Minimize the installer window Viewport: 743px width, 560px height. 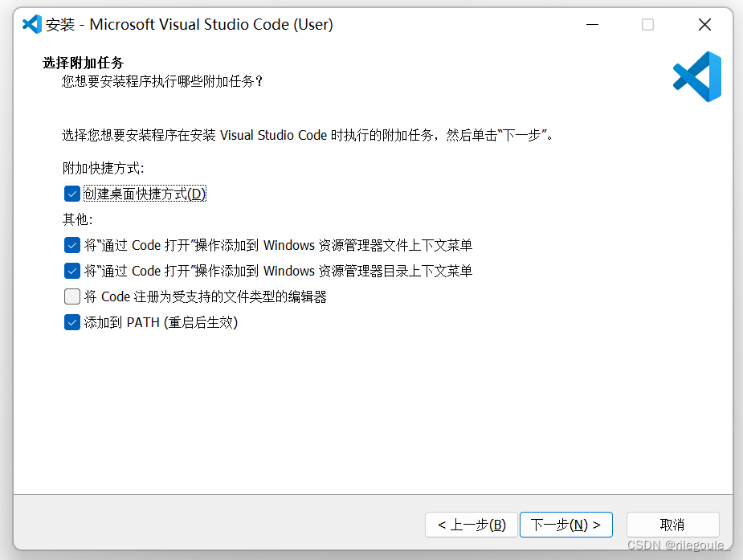pos(592,24)
